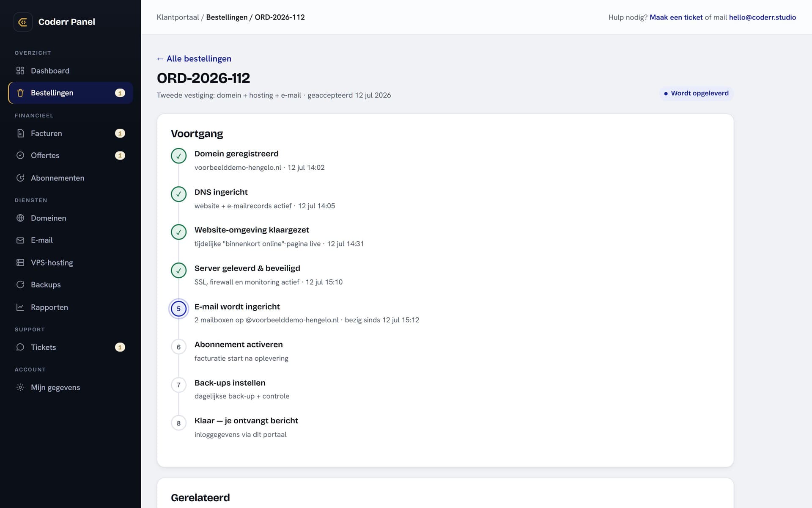812x508 pixels.
Task: Click the Tickets speech bubble icon
Action: 20,347
